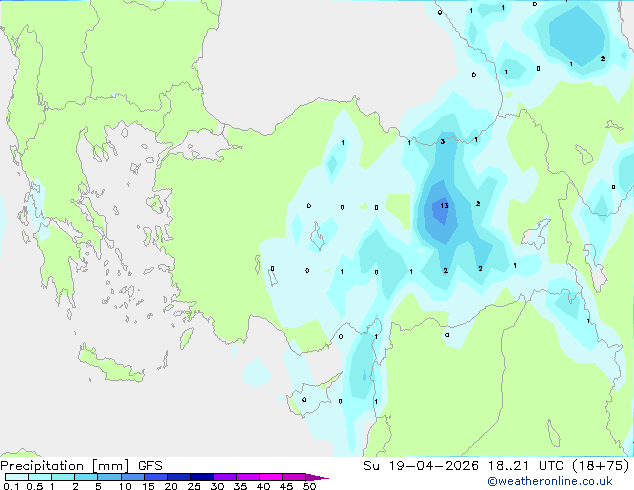Click the 35–40 mm legend color box
Screen dimensions: 634x490
[247, 477]
